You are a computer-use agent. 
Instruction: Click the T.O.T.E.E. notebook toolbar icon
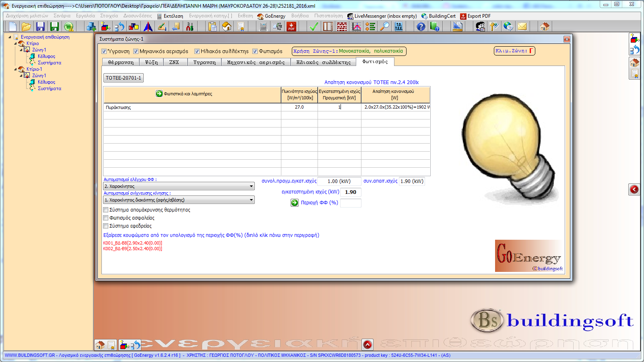[398, 27]
